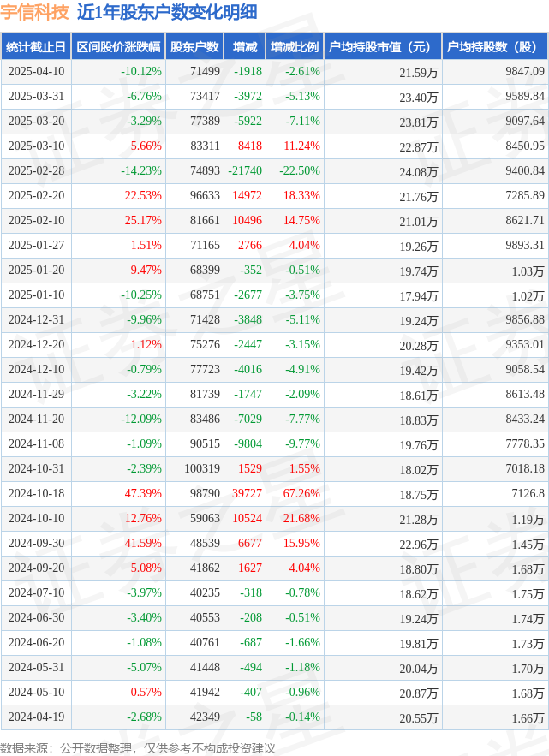Image resolution: width=549 pixels, height=756 pixels.
Task: Click the 数据来源 footer note
Action: [138, 747]
